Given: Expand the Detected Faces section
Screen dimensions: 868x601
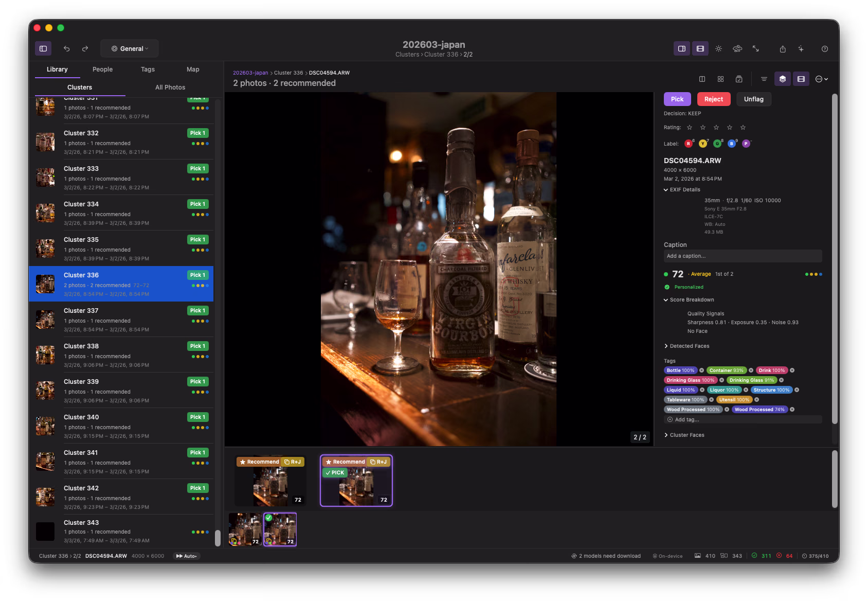Looking at the screenshot, I should (689, 346).
